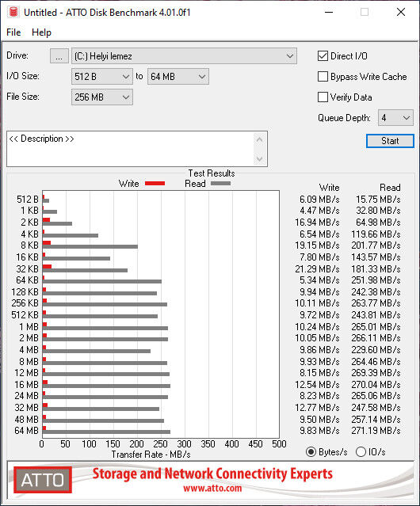Enable Bypass Write Cache checkbox

pos(323,77)
